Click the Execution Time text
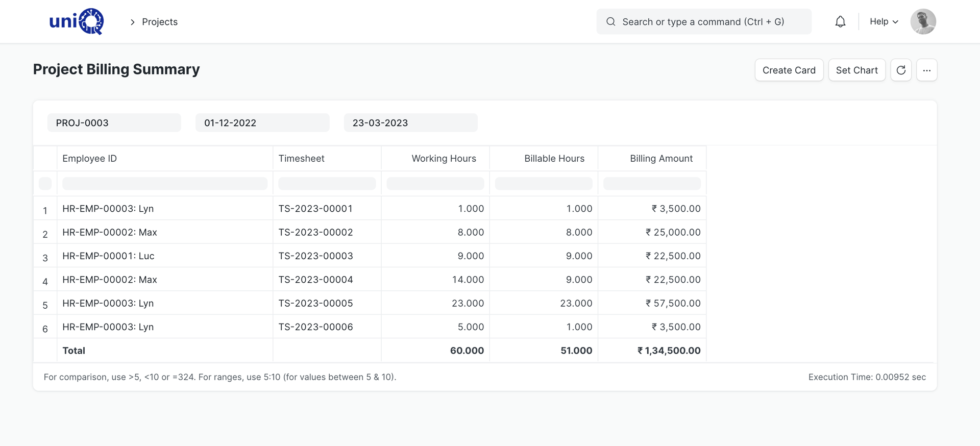 867,377
